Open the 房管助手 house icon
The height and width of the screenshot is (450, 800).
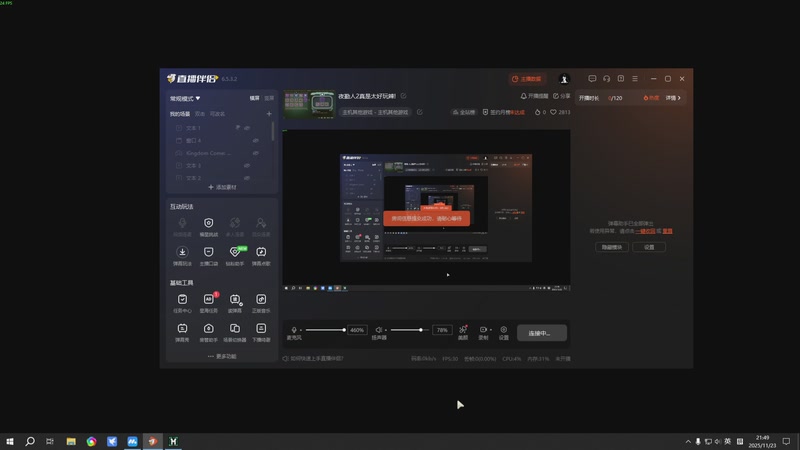tap(209, 329)
